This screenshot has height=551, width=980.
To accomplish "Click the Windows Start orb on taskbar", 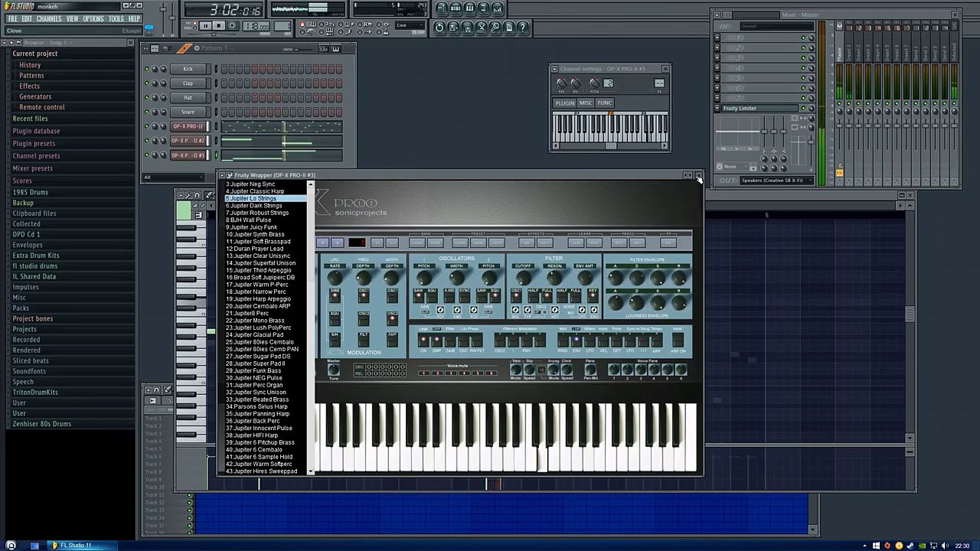I will click(x=11, y=546).
